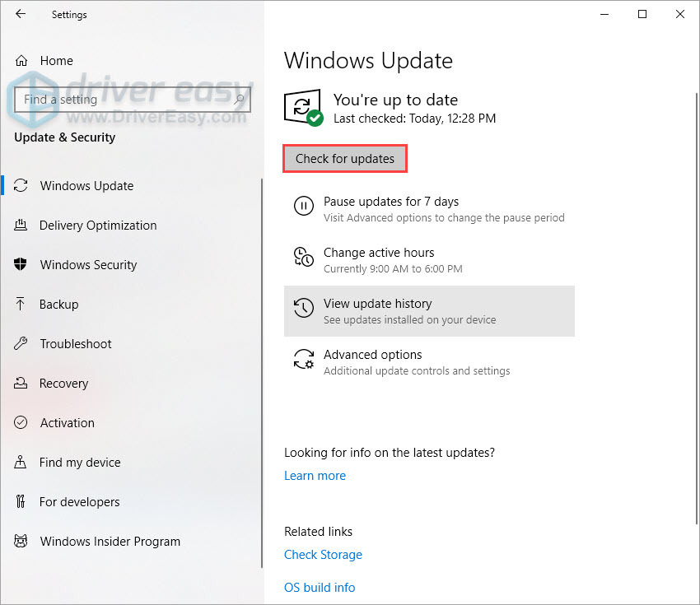
Task: Click the Activation checkmark icon
Action: point(21,422)
